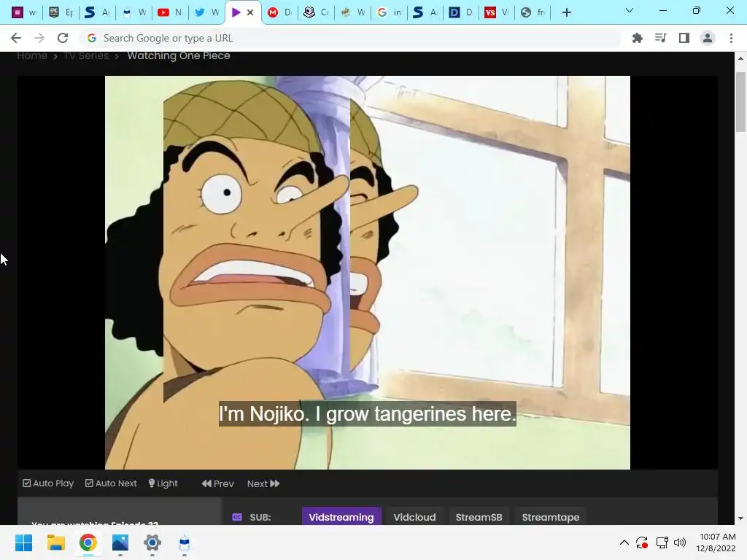747x560 pixels.
Task: Open the Extensions puzzle icon
Action: point(637,38)
